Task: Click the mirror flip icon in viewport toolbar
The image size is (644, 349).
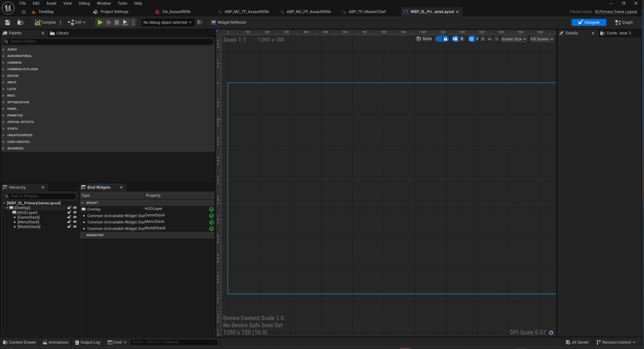Action: [496, 39]
